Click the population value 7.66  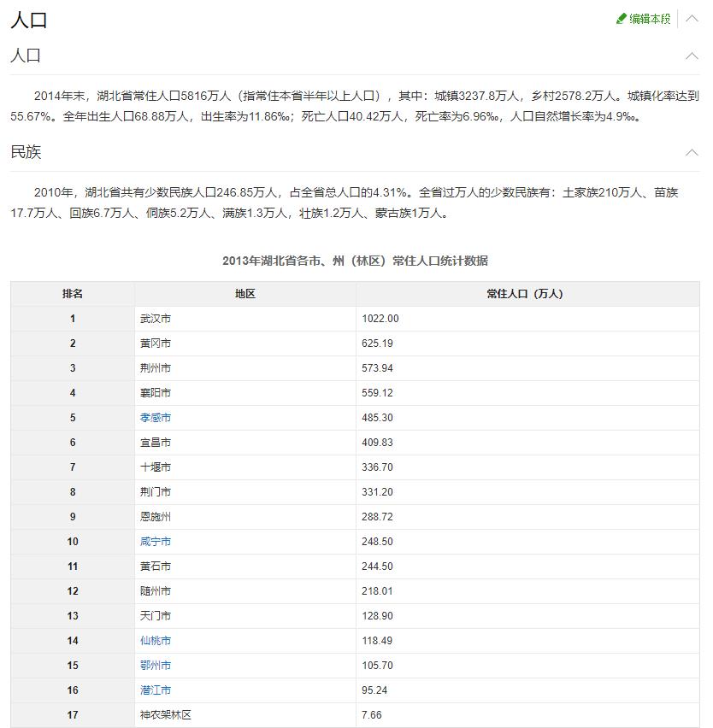click(x=372, y=715)
